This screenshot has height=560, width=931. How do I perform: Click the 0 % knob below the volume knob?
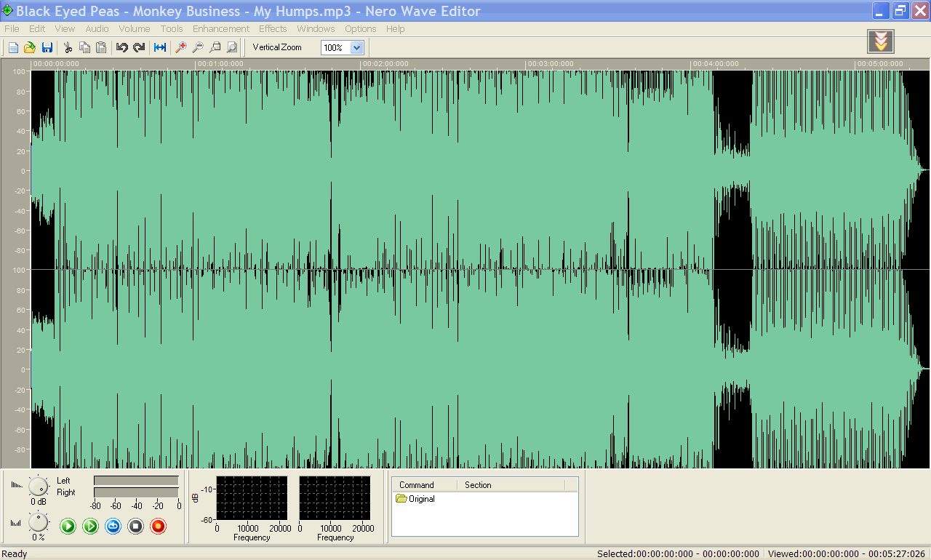(38, 522)
